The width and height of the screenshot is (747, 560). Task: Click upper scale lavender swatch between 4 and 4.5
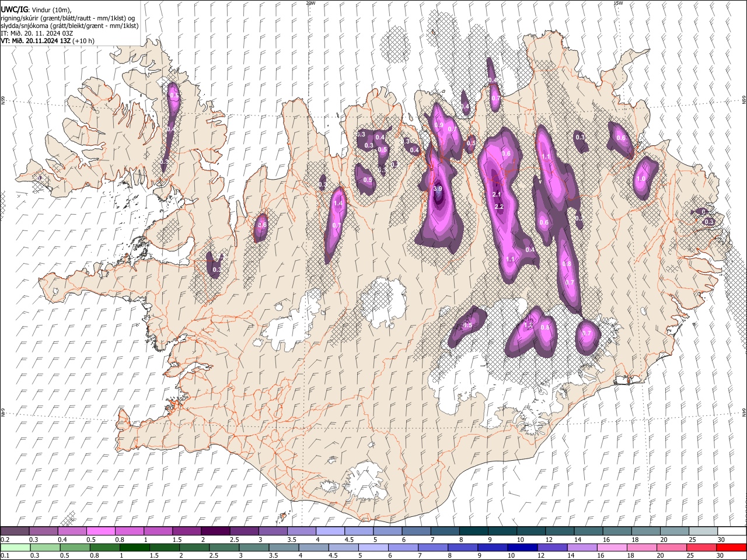point(329,531)
